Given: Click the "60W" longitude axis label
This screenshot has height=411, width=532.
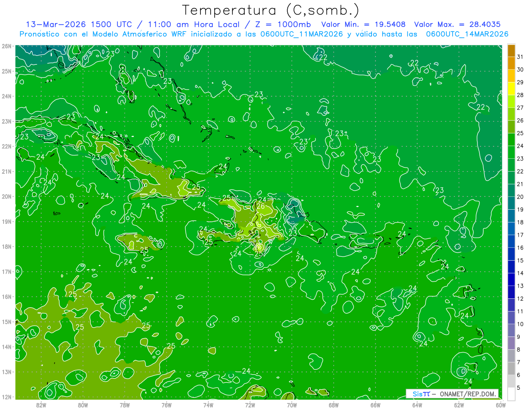Looking at the screenshot, I should pos(501,405).
